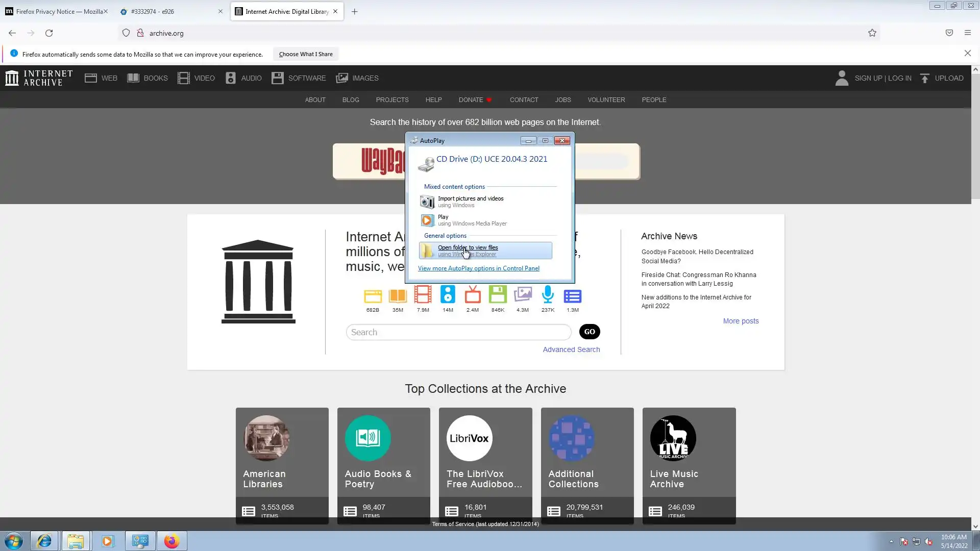Click the Firefox reload page icon
The image size is (980, 551).
click(49, 33)
